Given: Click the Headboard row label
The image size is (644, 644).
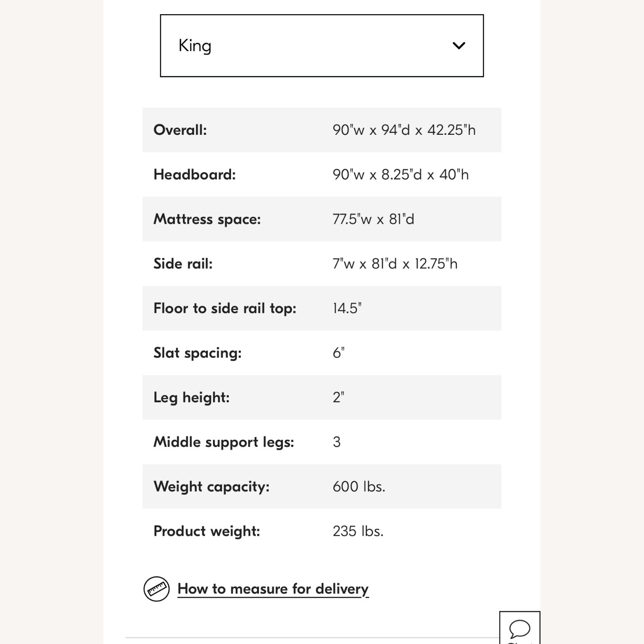Looking at the screenshot, I should point(194,175).
